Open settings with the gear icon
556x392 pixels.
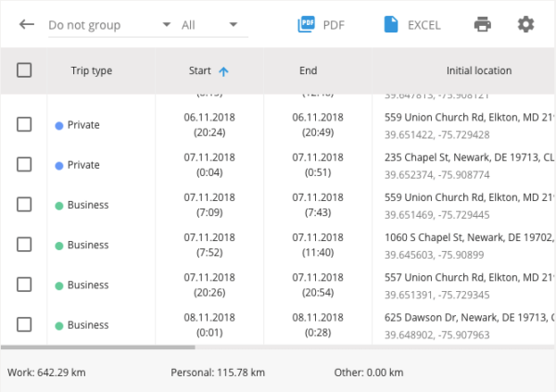pyautogui.click(x=525, y=24)
